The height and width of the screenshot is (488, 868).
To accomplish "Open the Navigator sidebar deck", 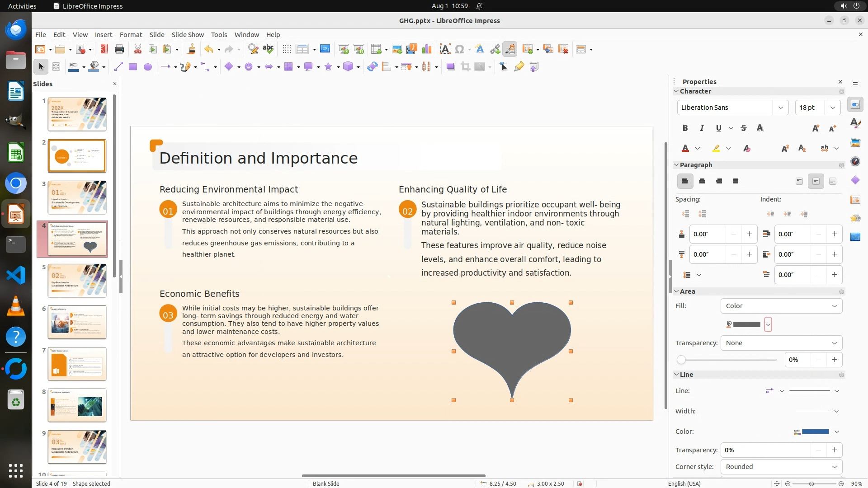I will tap(855, 161).
